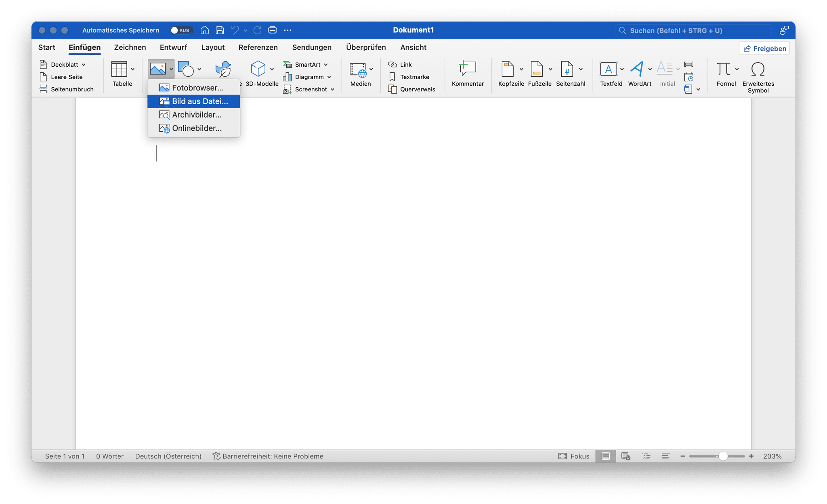Expand the Deckblatt dropdown

(x=84, y=65)
